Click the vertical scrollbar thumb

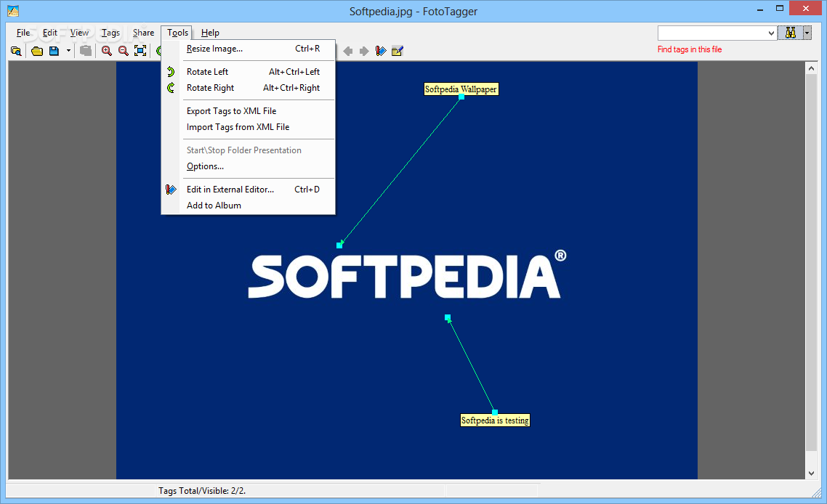(x=811, y=263)
